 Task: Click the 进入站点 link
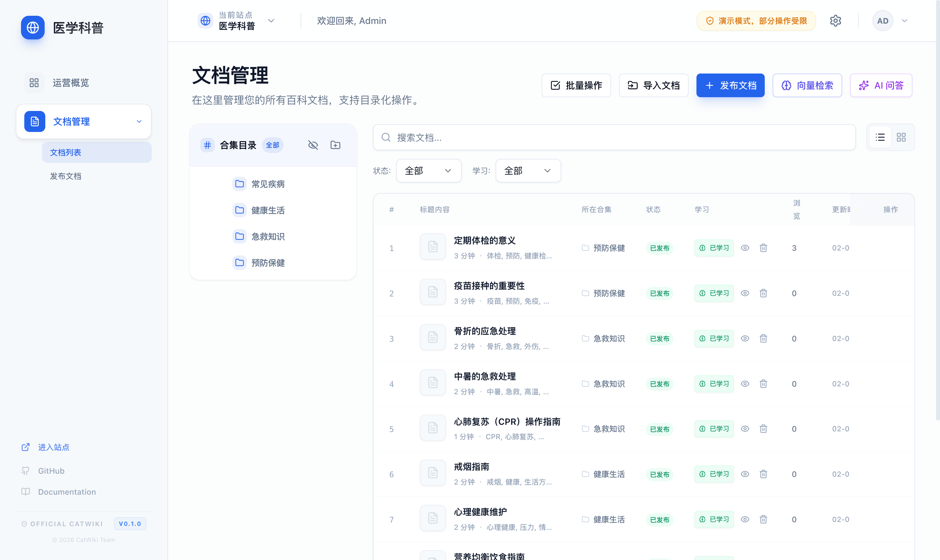tap(46, 447)
